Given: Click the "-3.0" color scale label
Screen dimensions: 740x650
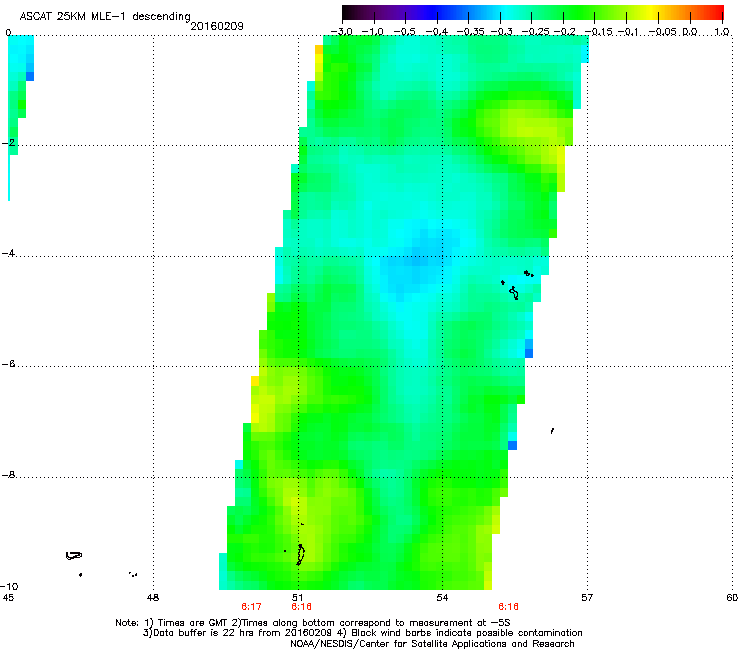Looking at the screenshot, I should [x=341, y=32].
